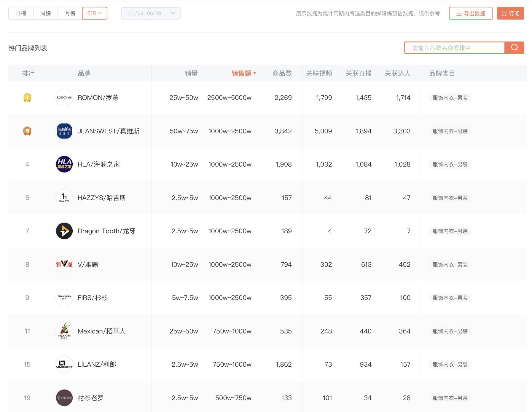Select the Dragon Tooth logo icon

64,231
